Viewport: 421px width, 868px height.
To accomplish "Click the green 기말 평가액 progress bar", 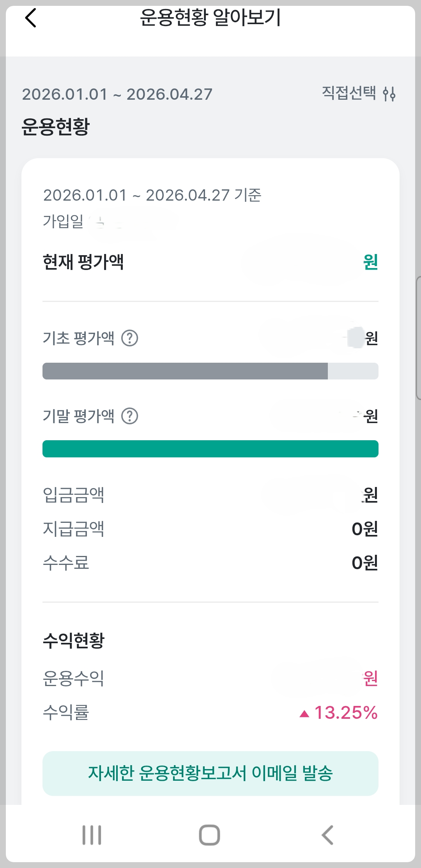I will click(x=210, y=449).
